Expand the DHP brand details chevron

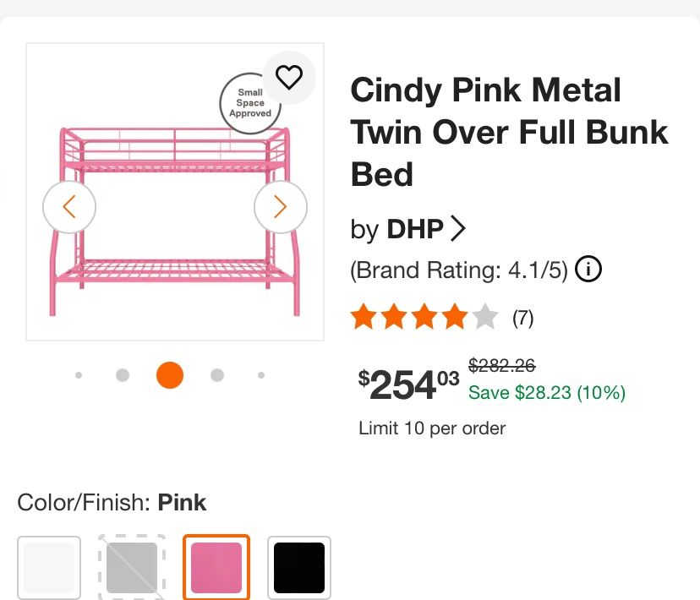(x=459, y=227)
